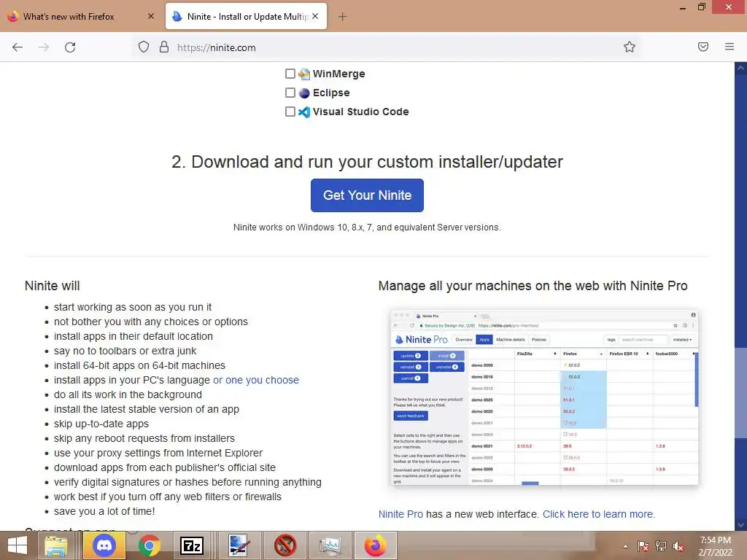Click the WinMerge app icon
The image size is (747, 560).
tap(304, 74)
